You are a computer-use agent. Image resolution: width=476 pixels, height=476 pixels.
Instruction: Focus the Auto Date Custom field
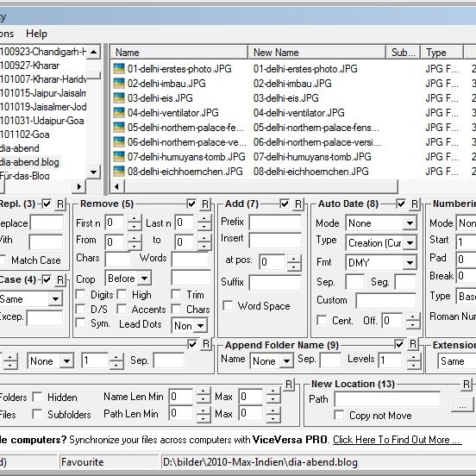[386, 301]
